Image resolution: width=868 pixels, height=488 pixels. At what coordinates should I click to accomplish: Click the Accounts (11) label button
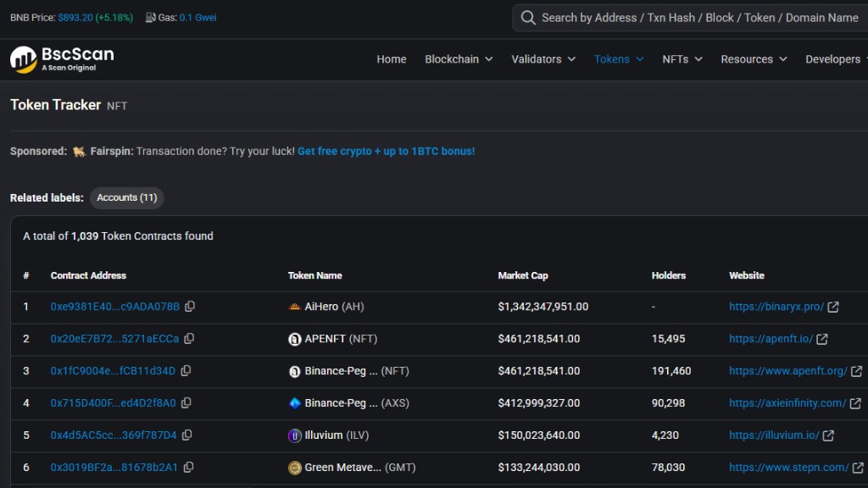[127, 197]
